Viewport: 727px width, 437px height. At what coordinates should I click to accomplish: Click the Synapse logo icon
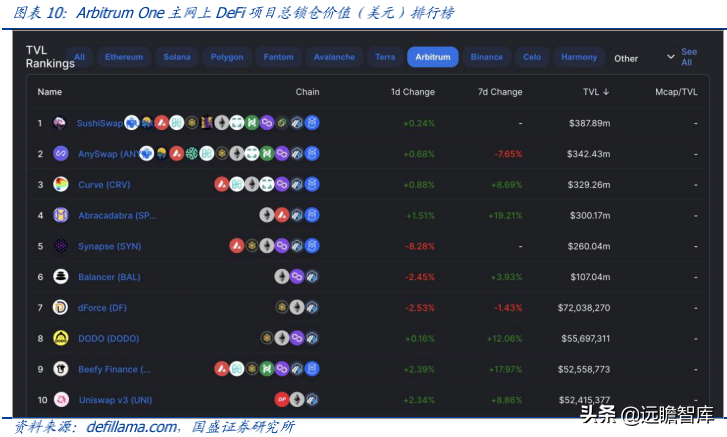click(x=61, y=246)
